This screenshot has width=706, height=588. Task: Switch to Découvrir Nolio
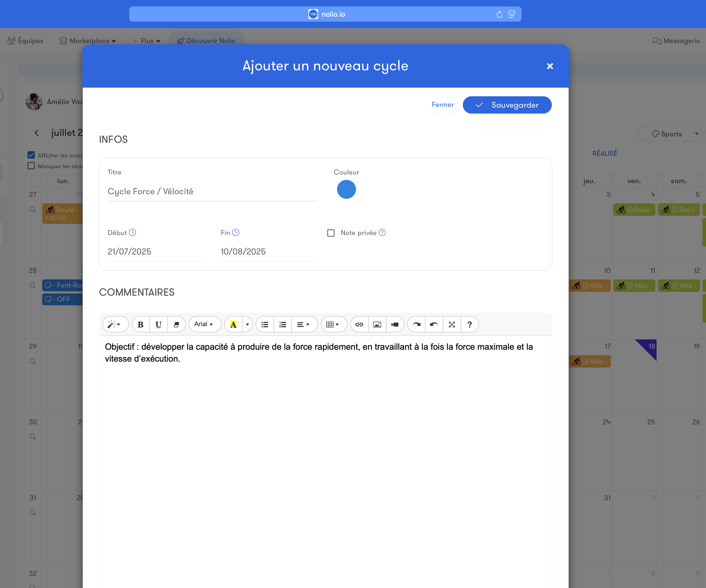click(x=206, y=40)
